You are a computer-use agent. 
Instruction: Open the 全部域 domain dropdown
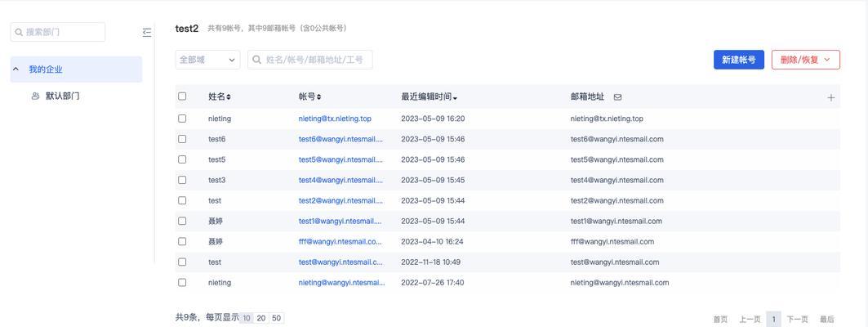[x=207, y=60]
